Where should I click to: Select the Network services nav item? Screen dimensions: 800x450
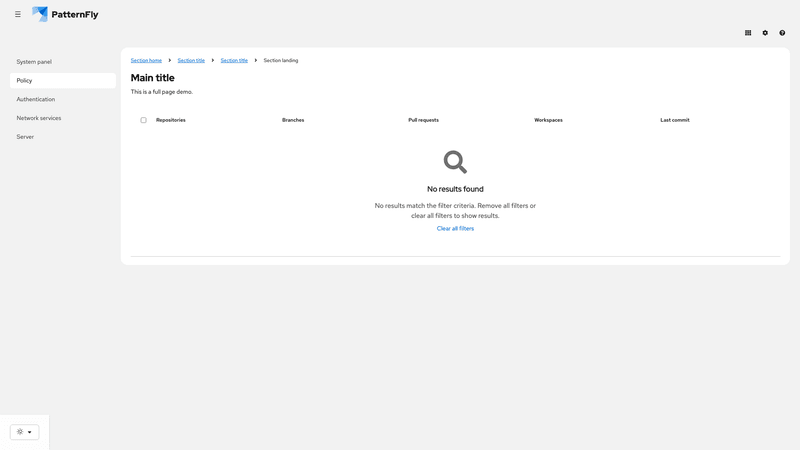[x=63, y=118]
